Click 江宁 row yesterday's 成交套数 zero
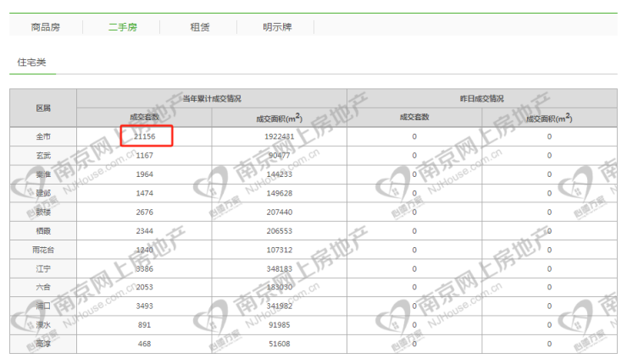The width and height of the screenshot is (627, 364). tap(414, 269)
